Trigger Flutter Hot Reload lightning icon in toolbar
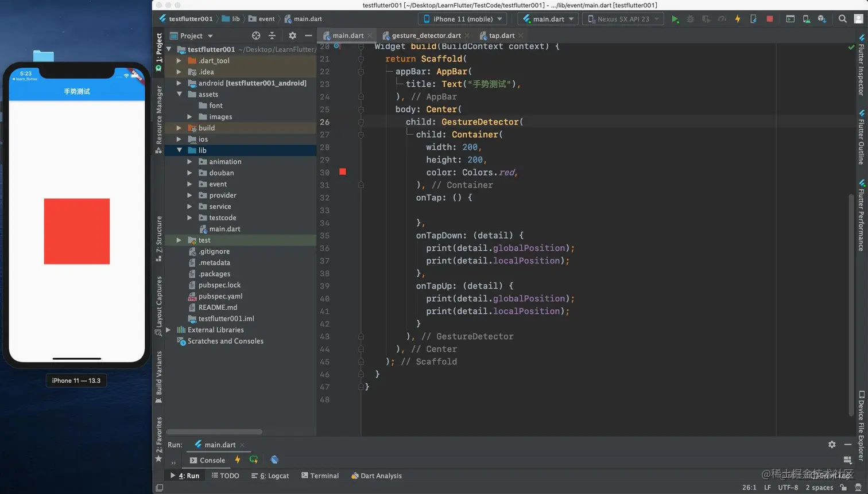The height and width of the screenshot is (494, 868). click(x=738, y=19)
